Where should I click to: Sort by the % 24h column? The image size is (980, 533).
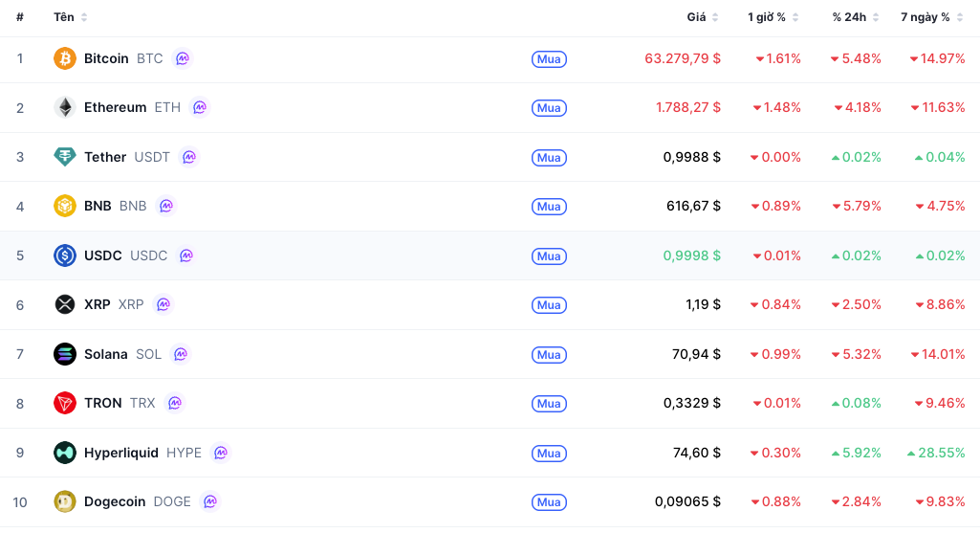pyautogui.click(x=856, y=17)
